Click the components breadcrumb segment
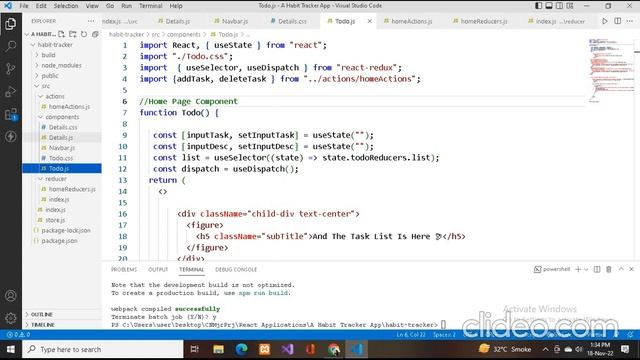Screen dimensions: 640x360 tap(184, 34)
